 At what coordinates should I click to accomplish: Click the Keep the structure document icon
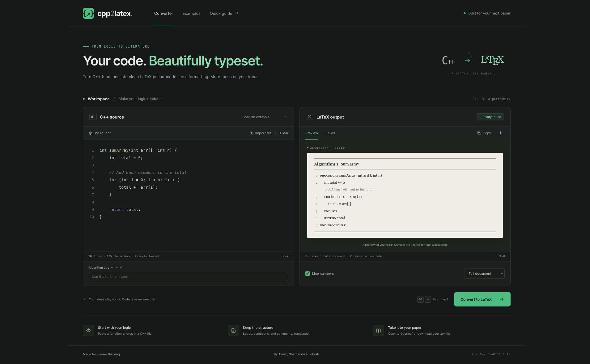pos(233,330)
